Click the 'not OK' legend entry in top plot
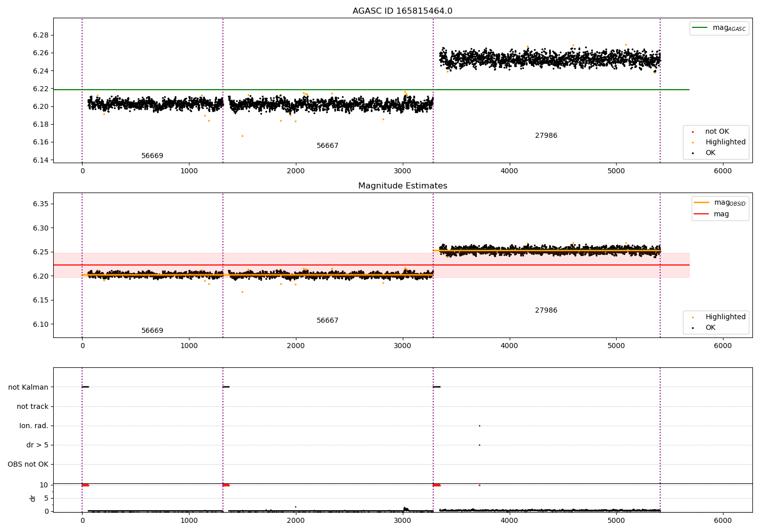 (x=711, y=132)
